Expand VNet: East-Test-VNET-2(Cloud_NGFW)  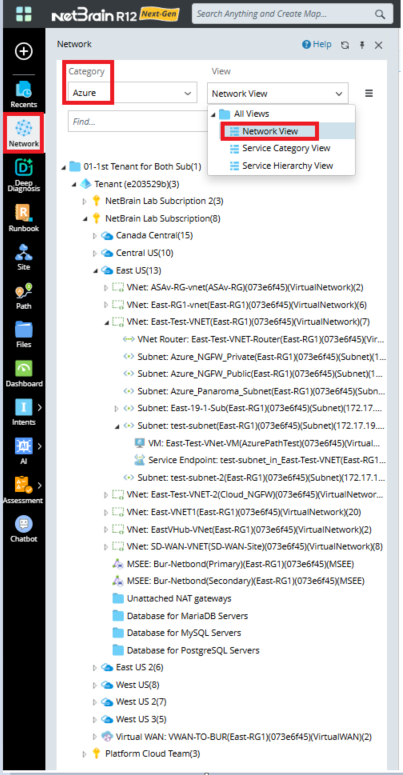pyautogui.click(x=106, y=495)
